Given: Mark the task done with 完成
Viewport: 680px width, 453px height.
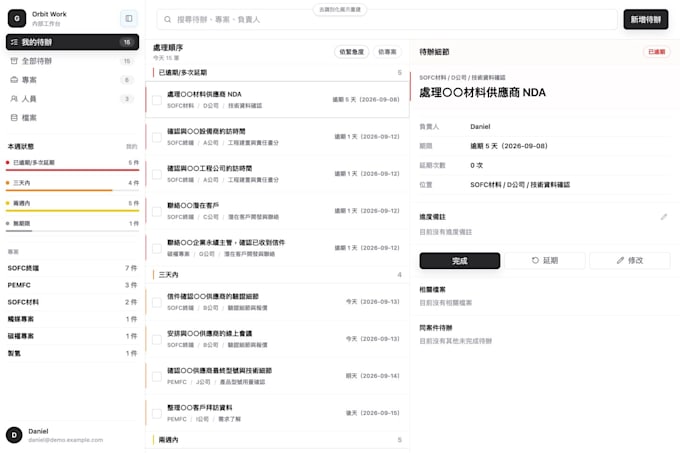Looking at the screenshot, I should (460, 261).
